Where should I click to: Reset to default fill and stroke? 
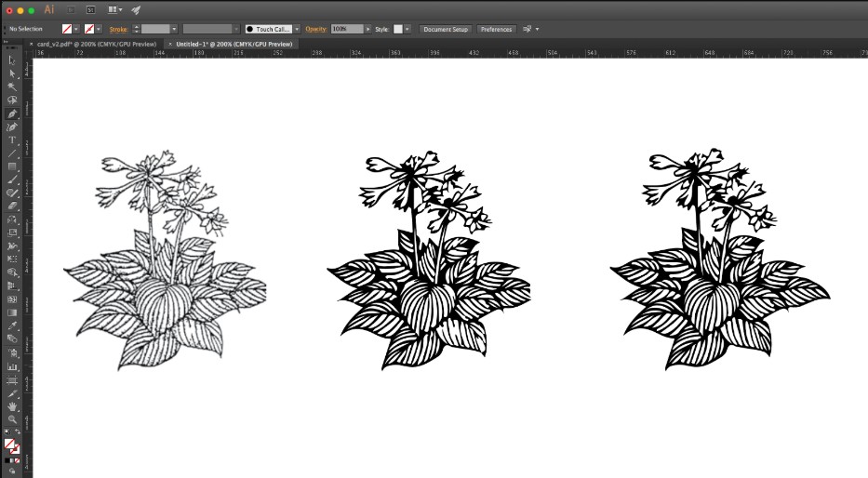pyautogui.click(x=7, y=432)
